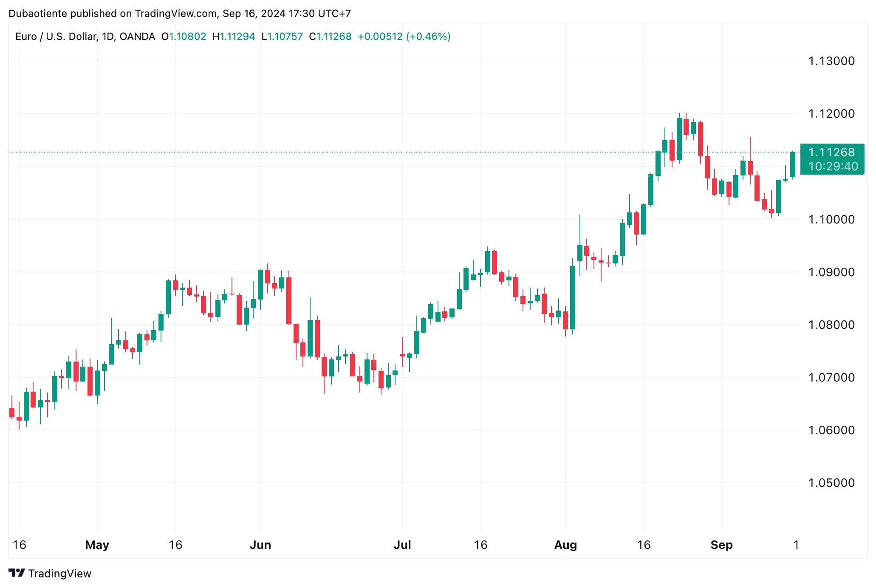Click the high value H1.11294
The width and height of the screenshot is (876, 588).
point(234,37)
